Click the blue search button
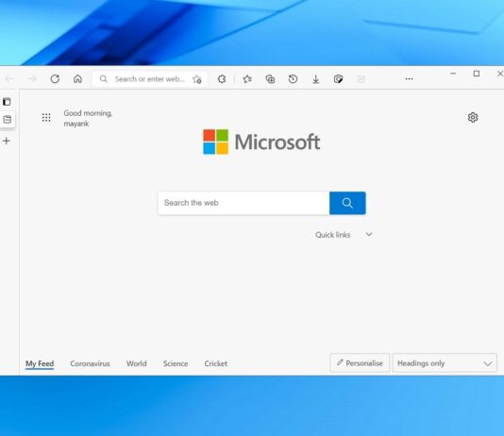This screenshot has height=436, width=504. click(347, 203)
